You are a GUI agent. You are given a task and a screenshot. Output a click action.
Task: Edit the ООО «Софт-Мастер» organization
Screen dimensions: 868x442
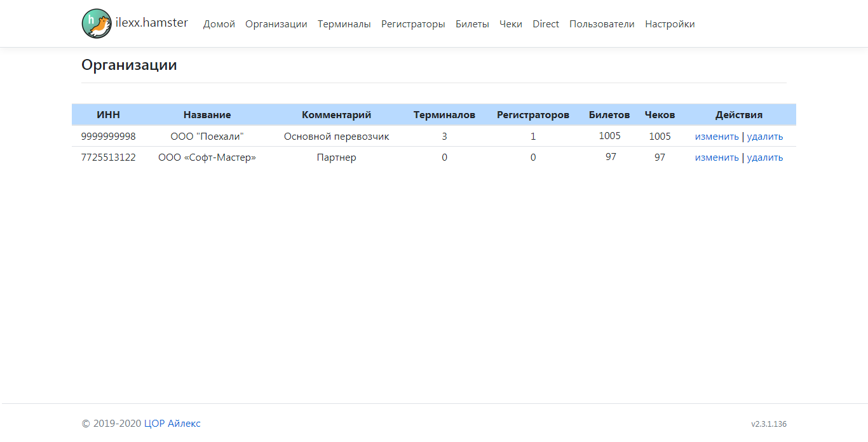(717, 157)
